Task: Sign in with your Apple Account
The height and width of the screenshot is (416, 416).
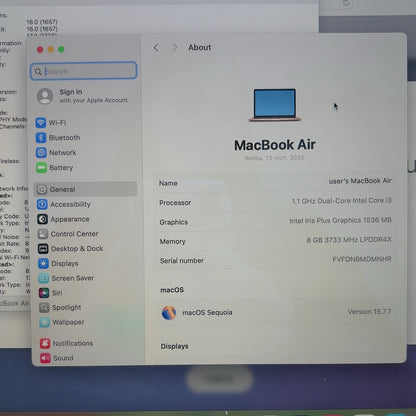Action: pos(83,96)
